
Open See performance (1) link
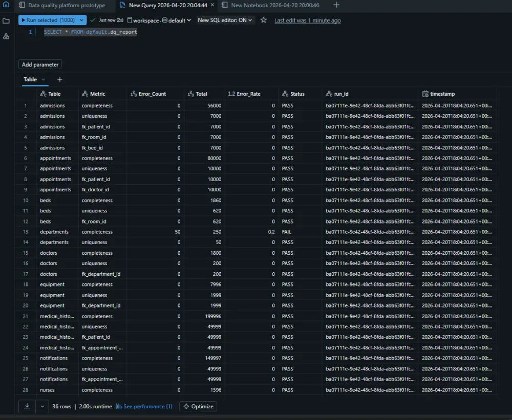[x=144, y=406]
